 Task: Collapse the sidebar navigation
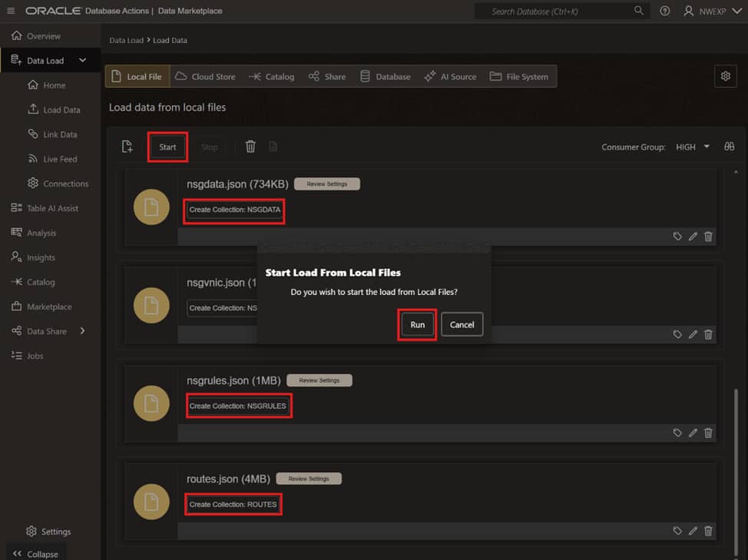tap(36, 554)
